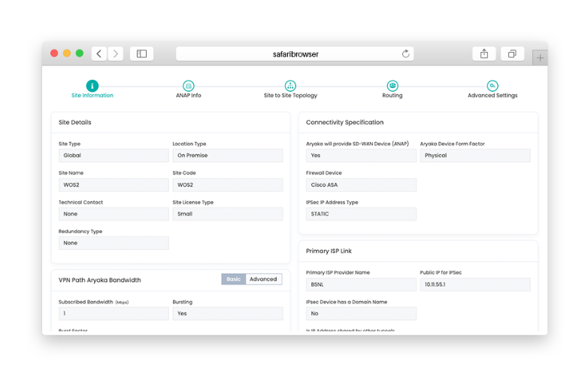Open the Advanced Settings step icon
This screenshot has height=392, width=588.
493,86
